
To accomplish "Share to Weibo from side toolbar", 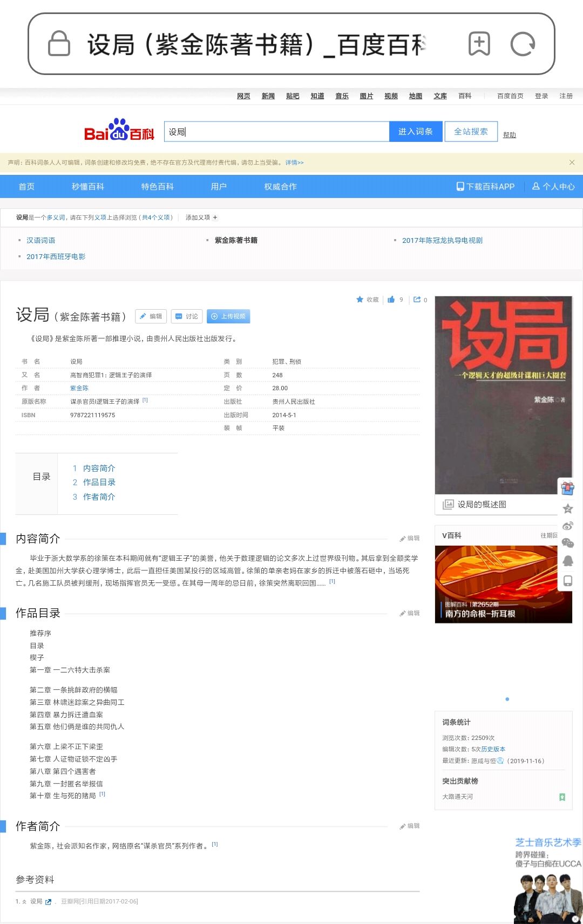I will click(x=567, y=526).
